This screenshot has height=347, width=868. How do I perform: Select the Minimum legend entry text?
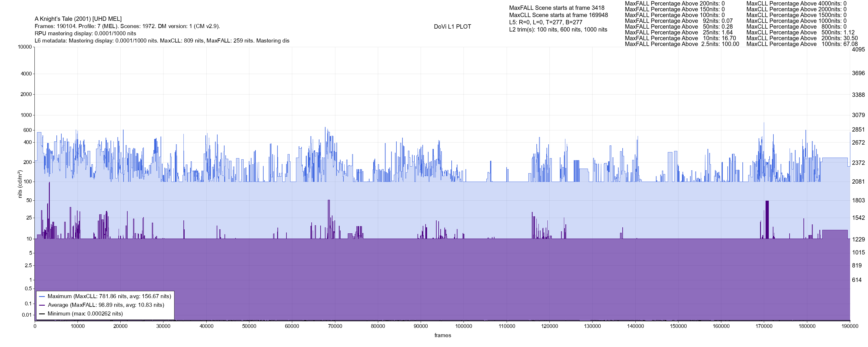[85, 314]
